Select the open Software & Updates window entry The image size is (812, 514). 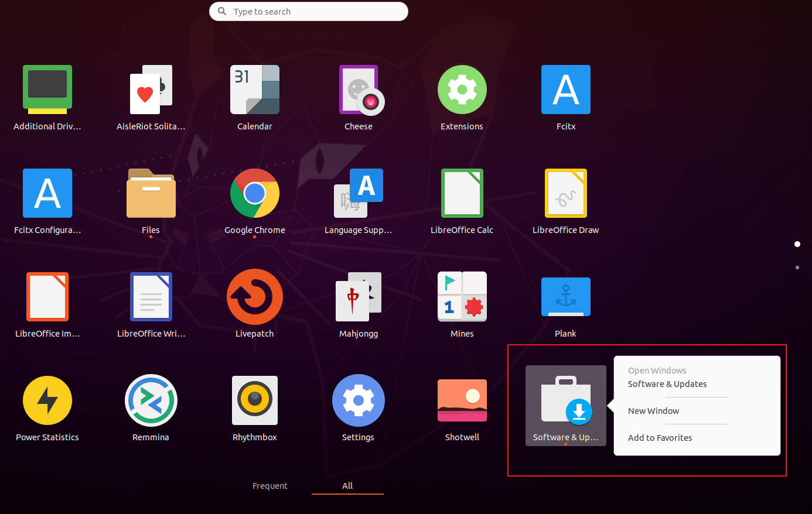coord(667,384)
